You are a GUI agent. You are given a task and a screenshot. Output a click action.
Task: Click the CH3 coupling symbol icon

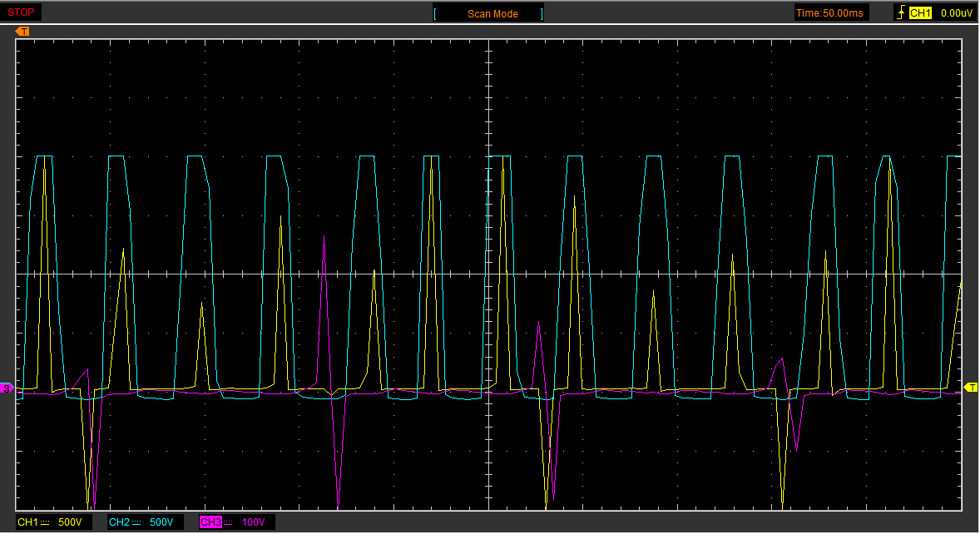(230, 522)
